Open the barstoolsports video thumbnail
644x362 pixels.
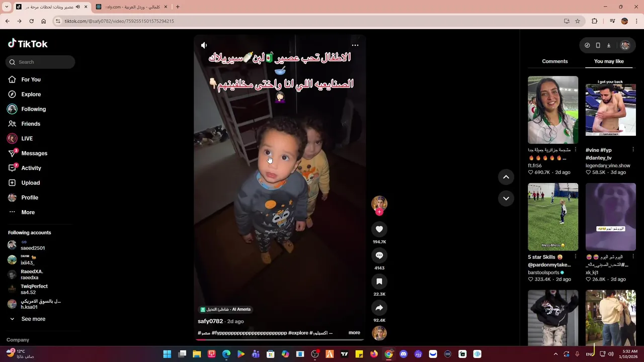[553, 217]
